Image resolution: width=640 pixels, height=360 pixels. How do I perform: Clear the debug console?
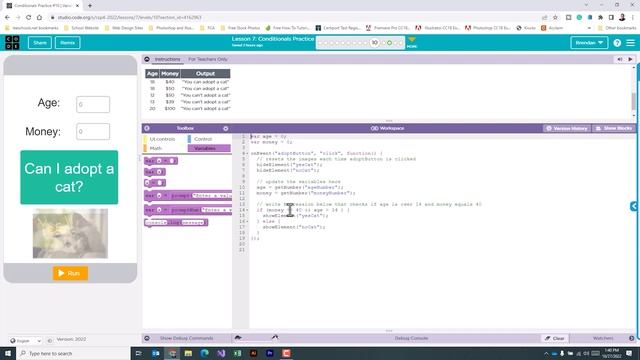(x=555, y=338)
